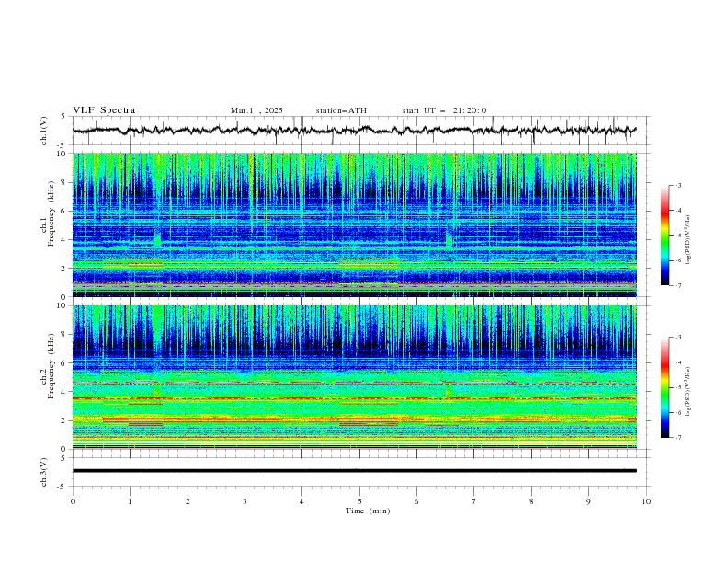The image size is (728, 563).
Task: Click time axis tick label "9"
Action: [588, 501]
